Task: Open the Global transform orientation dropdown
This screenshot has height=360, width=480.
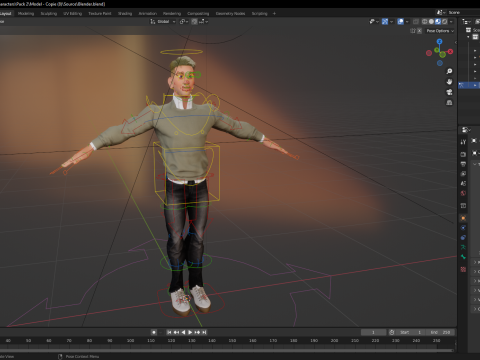Action: coord(163,21)
